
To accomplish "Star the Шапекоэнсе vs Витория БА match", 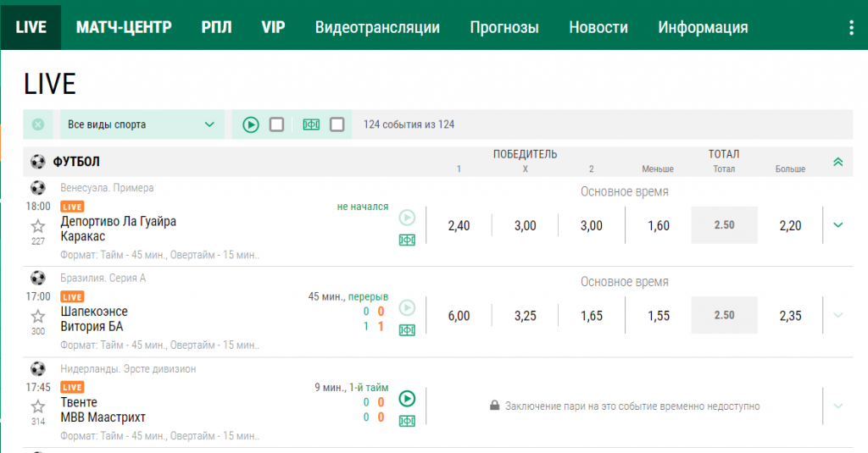I will coord(38,317).
